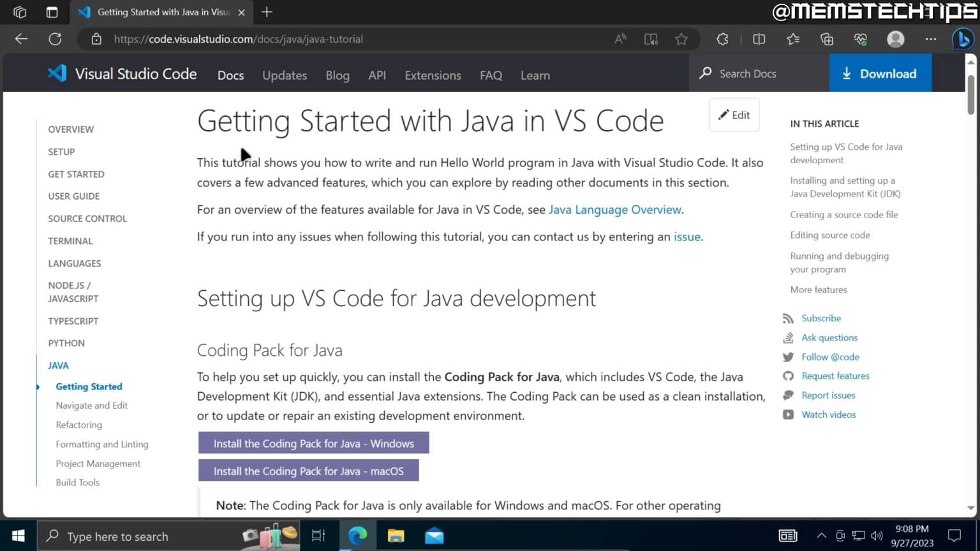Click the Report issues comment icon
Image resolution: width=980 pixels, height=551 pixels.
pos(789,395)
